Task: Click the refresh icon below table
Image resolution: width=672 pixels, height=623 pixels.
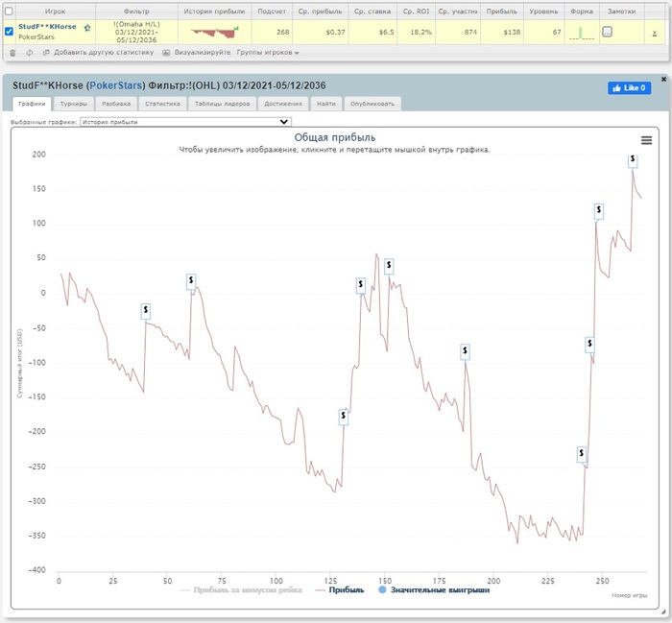Action: [30, 52]
